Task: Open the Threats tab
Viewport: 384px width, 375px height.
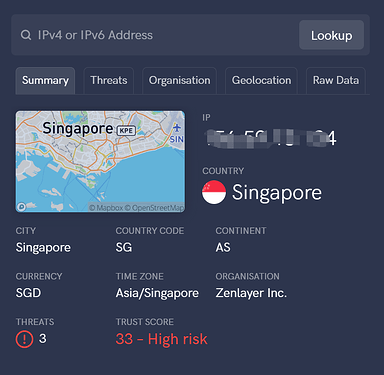Action: [x=109, y=80]
